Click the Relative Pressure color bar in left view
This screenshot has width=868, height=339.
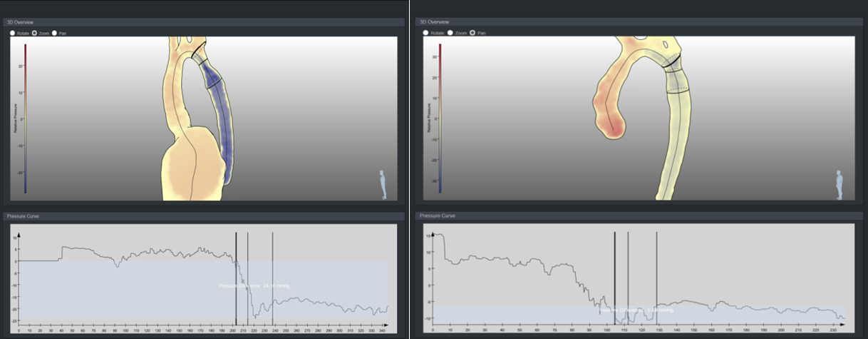26,118
